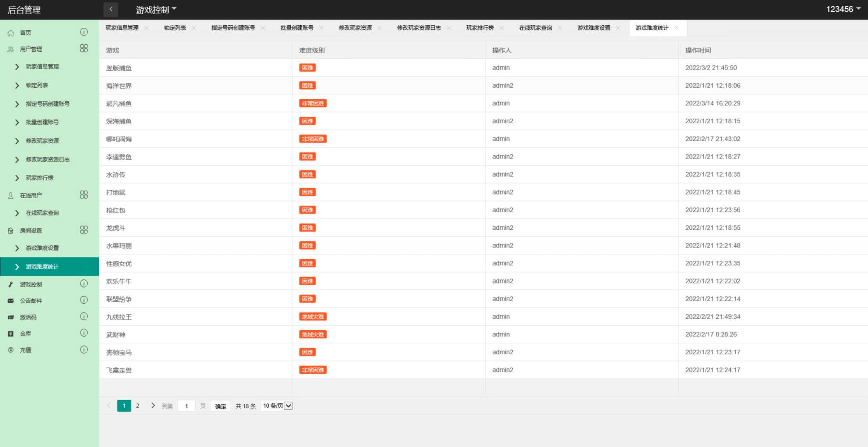Open 修改玩家资源日志 in the sidebar

pos(48,159)
